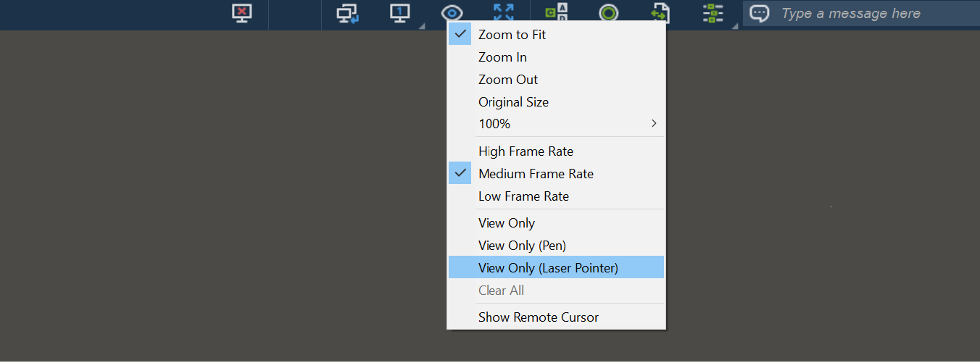Click the green circle record icon
980x363 pixels.
coord(609,14)
